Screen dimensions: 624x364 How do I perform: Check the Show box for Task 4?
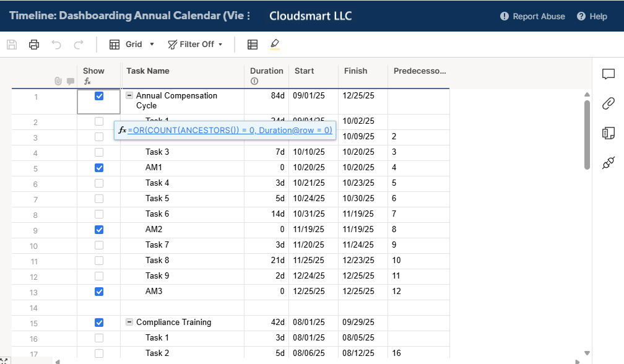[99, 183]
